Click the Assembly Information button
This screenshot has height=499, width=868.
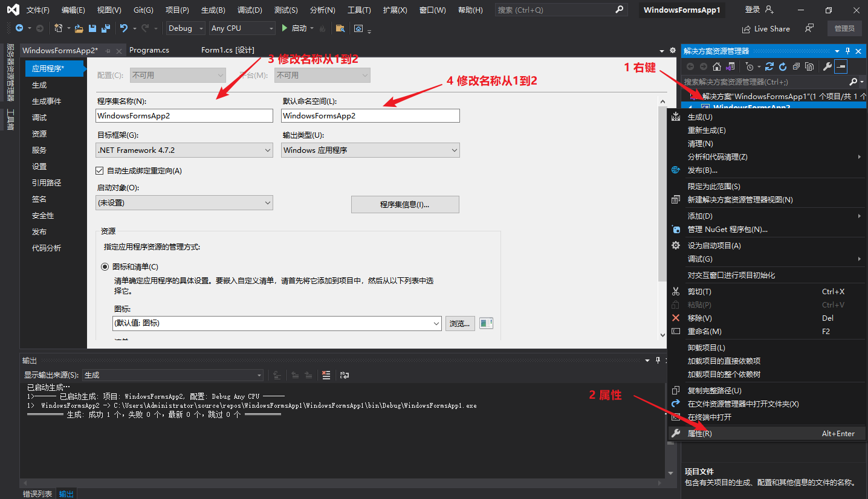pos(405,204)
